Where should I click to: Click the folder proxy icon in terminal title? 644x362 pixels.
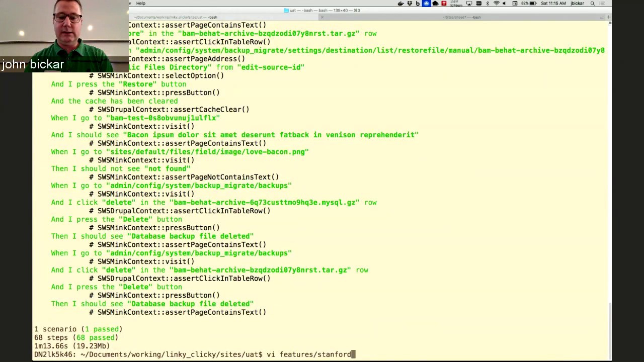286,10
